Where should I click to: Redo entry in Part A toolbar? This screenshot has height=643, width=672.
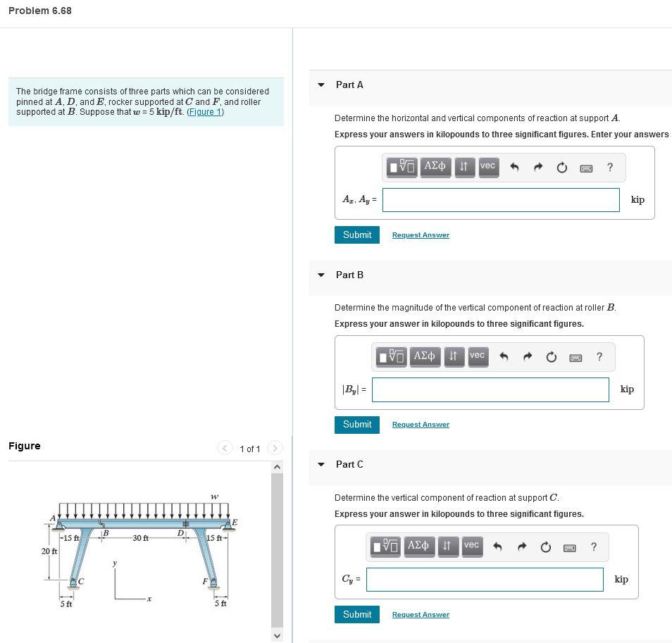pyautogui.click(x=538, y=167)
